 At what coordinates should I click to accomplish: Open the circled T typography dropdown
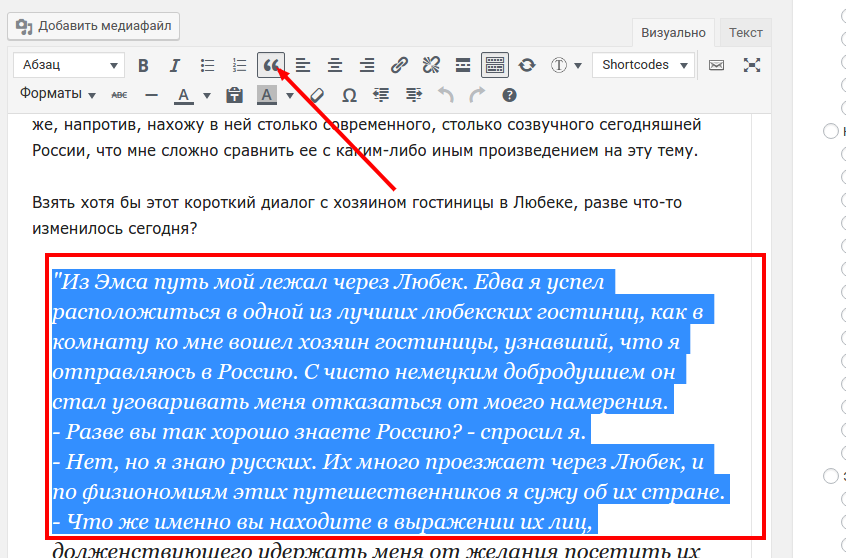(566, 65)
